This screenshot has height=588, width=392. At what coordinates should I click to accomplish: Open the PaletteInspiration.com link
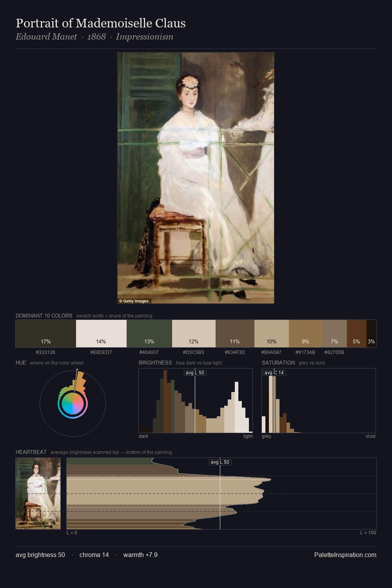point(345,555)
